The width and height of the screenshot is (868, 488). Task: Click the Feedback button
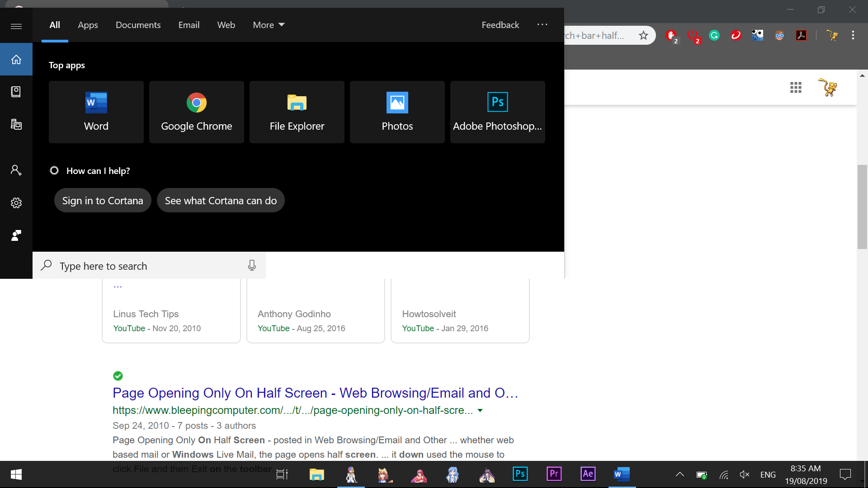[x=500, y=25]
